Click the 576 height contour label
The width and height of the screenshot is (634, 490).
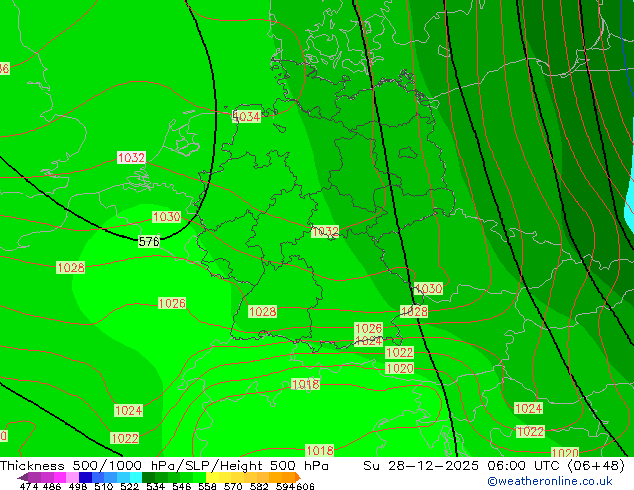point(149,242)
